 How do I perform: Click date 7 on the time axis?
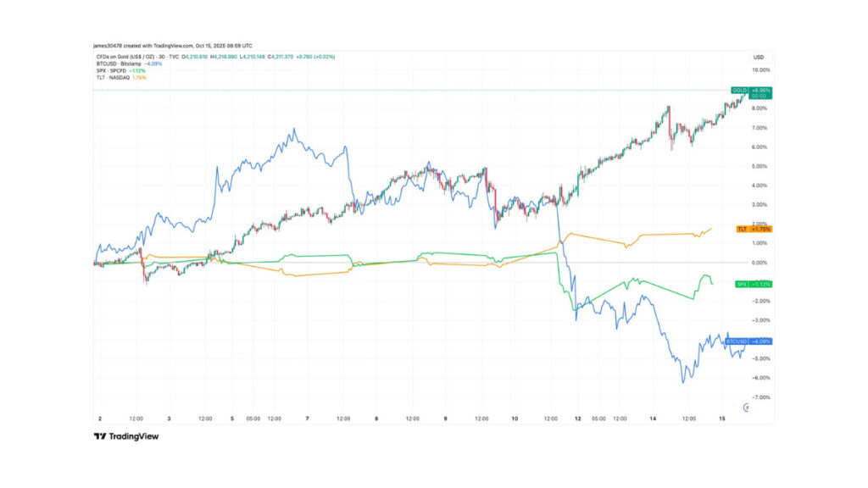click(x=307, y=419)
